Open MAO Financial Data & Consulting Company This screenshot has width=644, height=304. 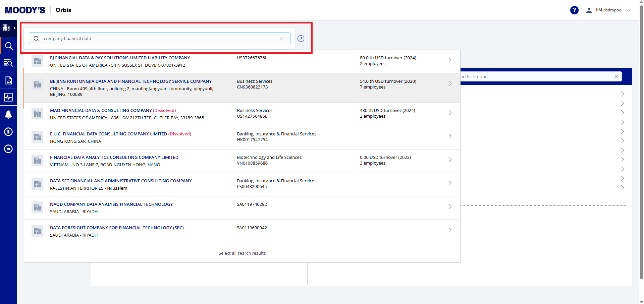pyautogui.click(x=101, y=111)
